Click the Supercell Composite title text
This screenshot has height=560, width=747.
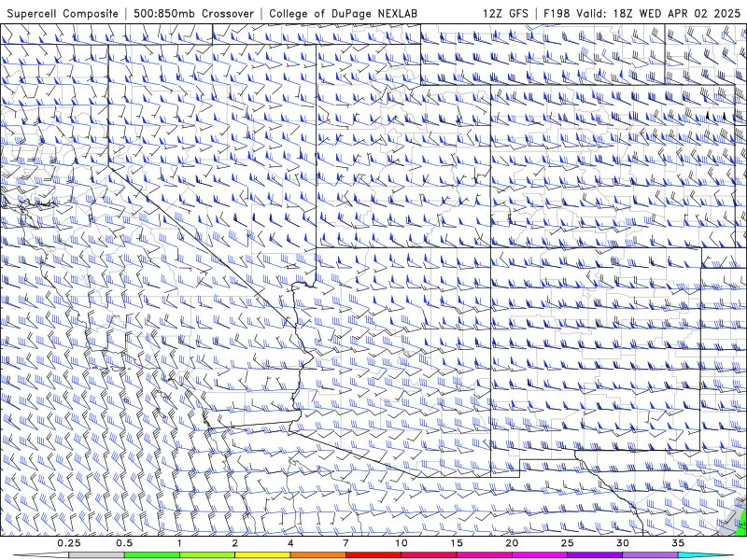63,13
